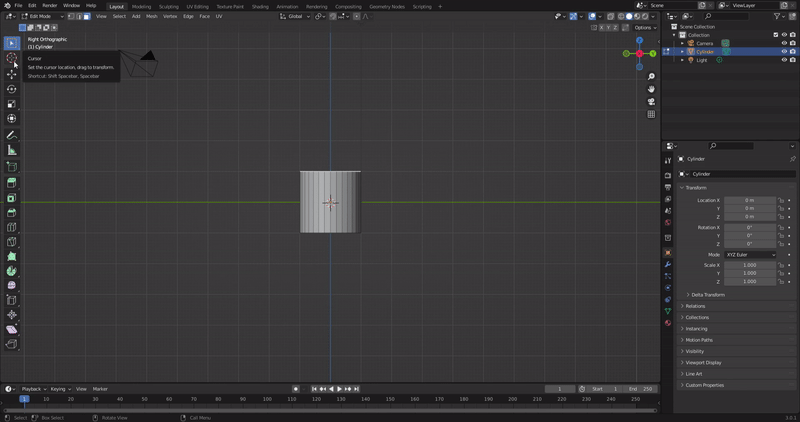Click the Rotation X value field
The width and height of the screenshot is (800, 422).
point(750,227)
